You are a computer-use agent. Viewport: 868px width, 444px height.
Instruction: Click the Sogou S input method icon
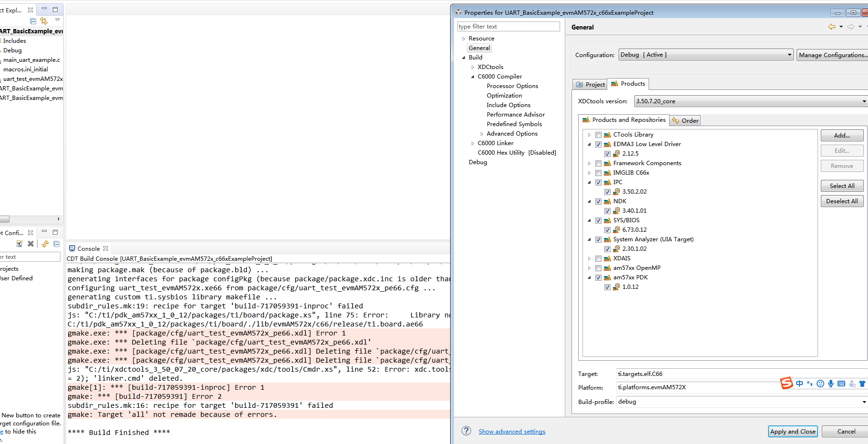tap(787, 383)
